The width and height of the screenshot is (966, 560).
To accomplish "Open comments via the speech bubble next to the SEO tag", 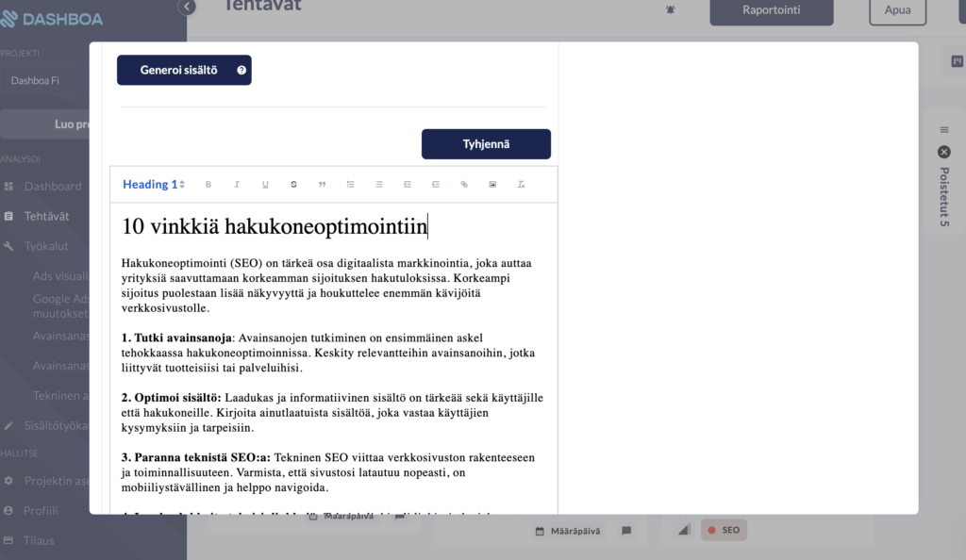I will [626, 531].
